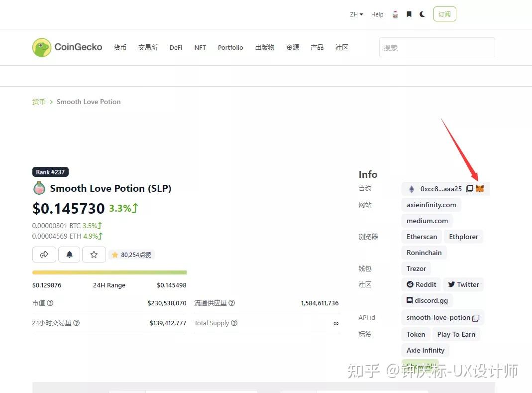Open the medium.com link
The image size is (532, 393).
427,221
